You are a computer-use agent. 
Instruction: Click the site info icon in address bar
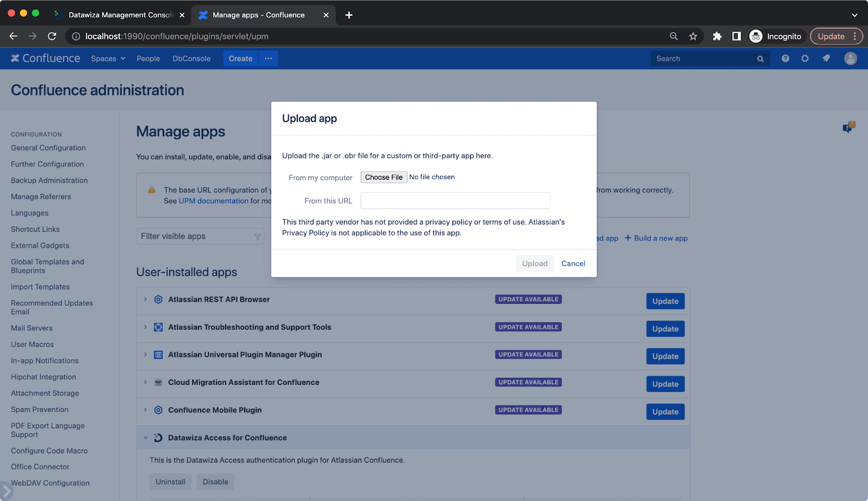pos(76,36)
